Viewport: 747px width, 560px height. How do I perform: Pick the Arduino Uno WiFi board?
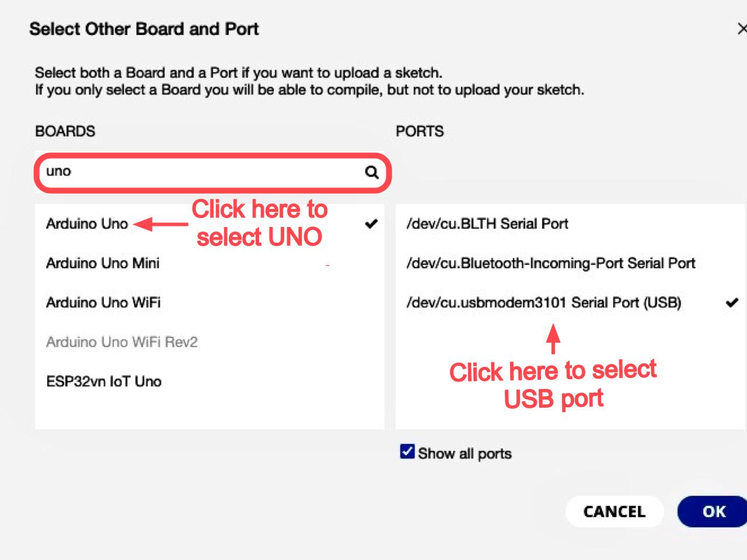[x=210, y=302]
